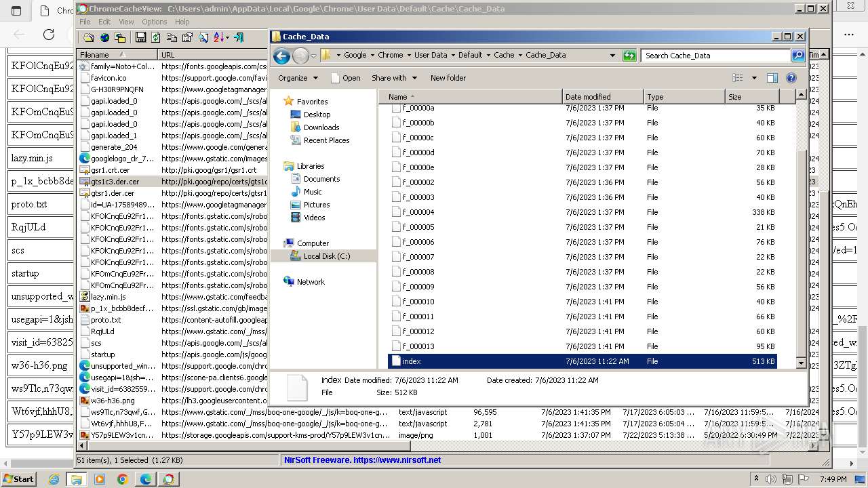Select Recent Places in navigation pane
Viewport: 868px width, 488px height.
point(326,140)
